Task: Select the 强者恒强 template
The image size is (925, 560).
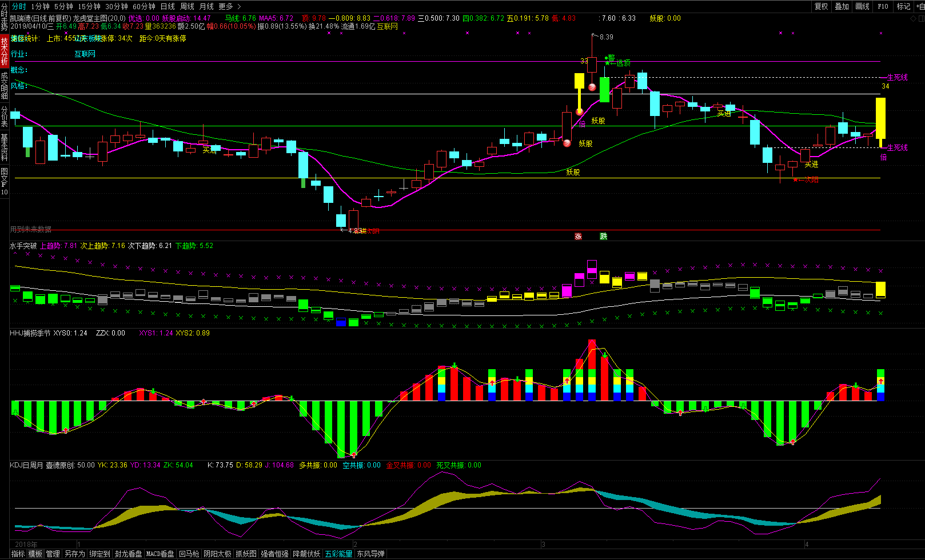Action: click(x=275, y=554)
